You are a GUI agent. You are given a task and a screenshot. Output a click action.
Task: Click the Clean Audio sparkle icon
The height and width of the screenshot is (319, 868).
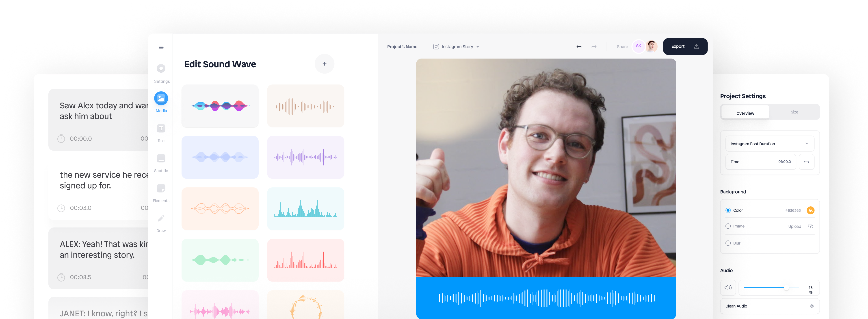coord(812,306)
